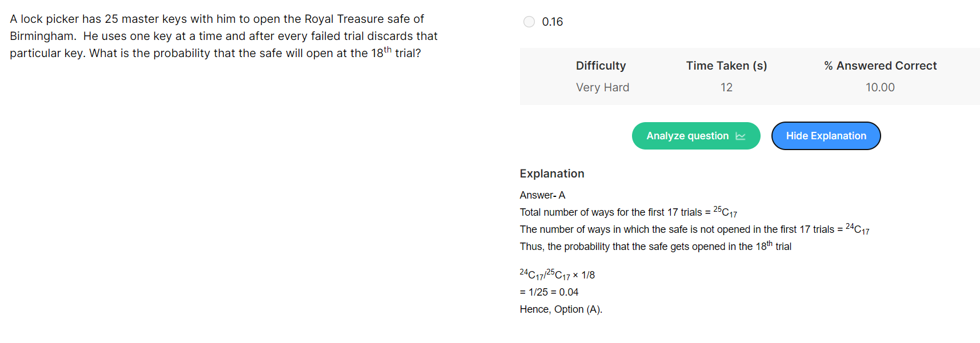Click the chart icon in Analyze question
Image resolution: width=980 pixels, height=343 pixels.
(741, 136)
